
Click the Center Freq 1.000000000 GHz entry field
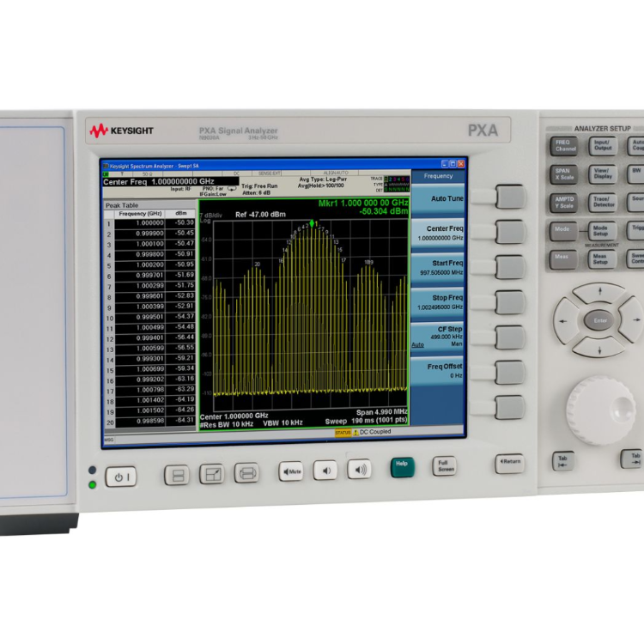171,182
